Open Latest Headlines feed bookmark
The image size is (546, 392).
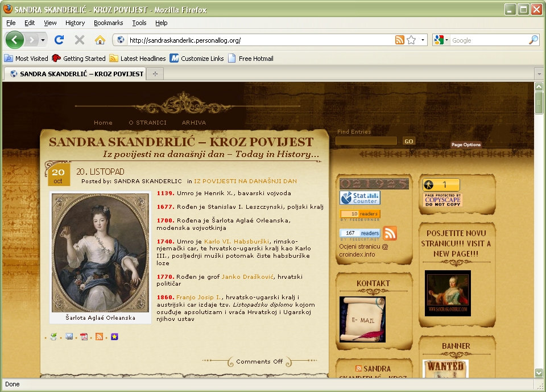point(138,59)
